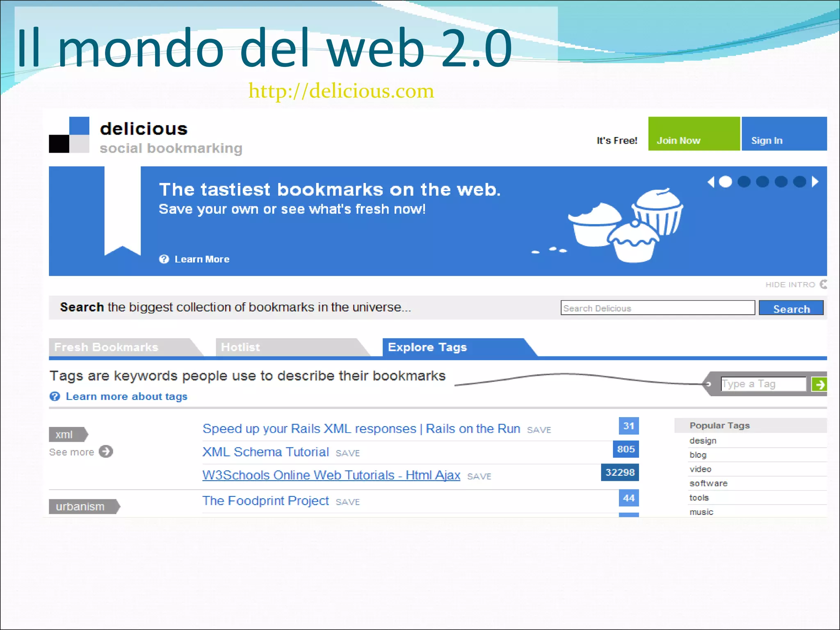This screenshot has height=630, width=840.
Task: Open the Learn More link in banner
Action: point(202,259)
